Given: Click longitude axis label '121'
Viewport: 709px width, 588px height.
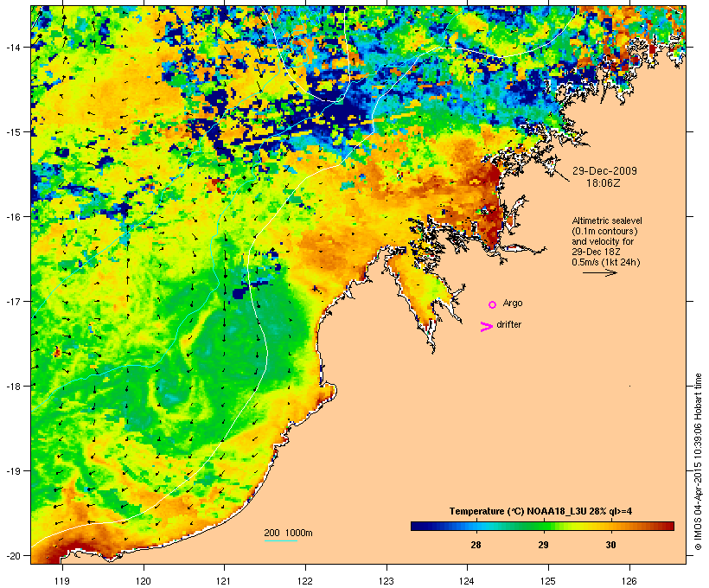Looking at the screenshot, I should point(224,581).
